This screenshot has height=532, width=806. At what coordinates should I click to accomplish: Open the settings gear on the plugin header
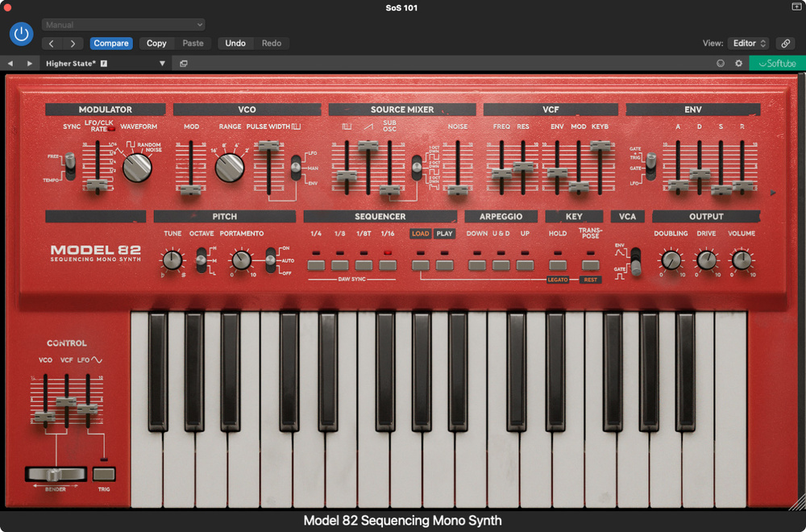(738, 63)
